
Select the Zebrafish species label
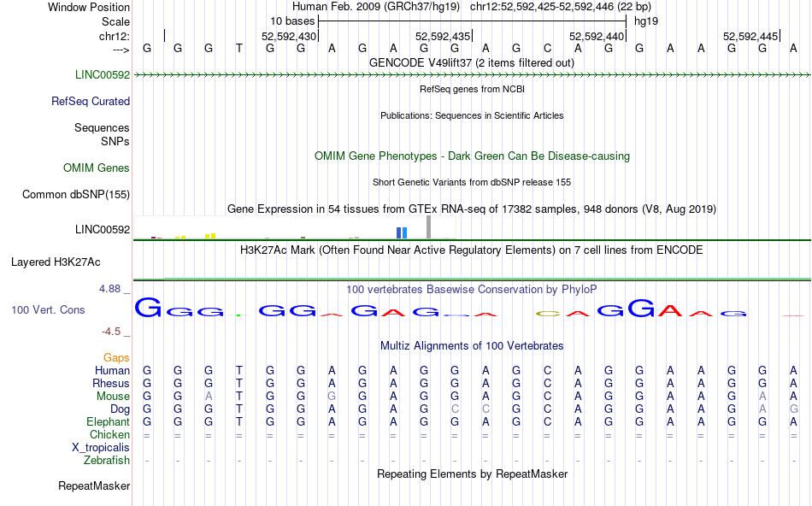point(106,460)
